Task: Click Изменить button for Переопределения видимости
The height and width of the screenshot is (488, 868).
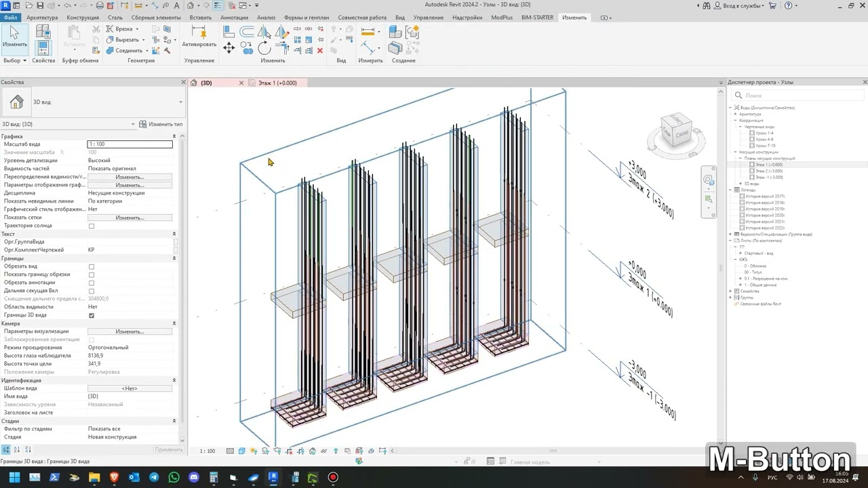Action: click(130, 177)
